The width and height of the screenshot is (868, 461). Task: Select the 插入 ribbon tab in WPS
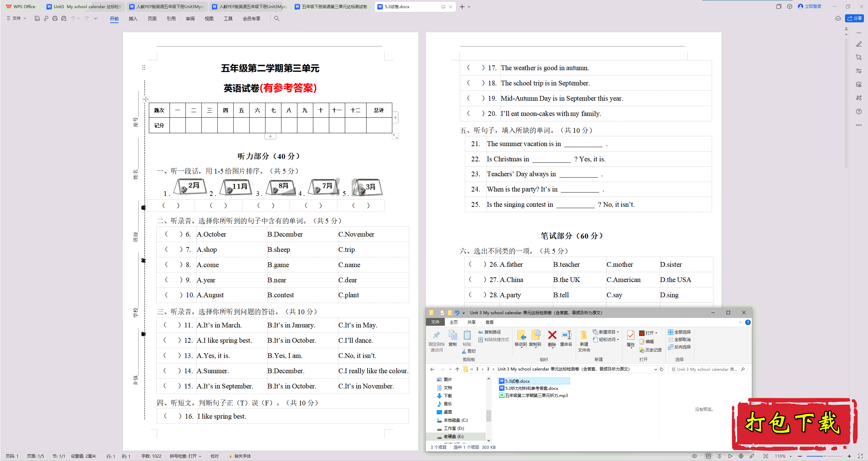pyautogui.click(x=133, y=18)
